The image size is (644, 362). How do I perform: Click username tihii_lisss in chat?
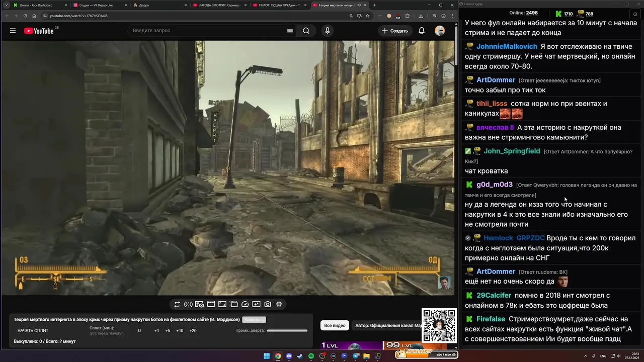492,104
